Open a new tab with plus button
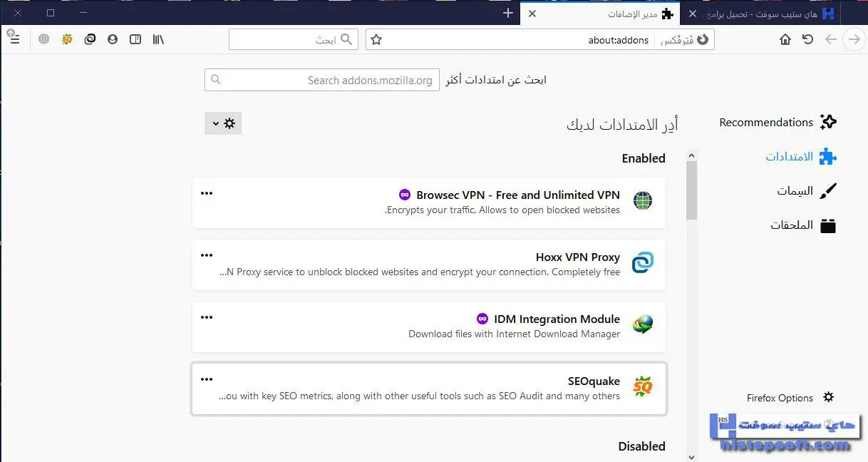The height and width of the screenshot is (462, 868). (508, 13)
